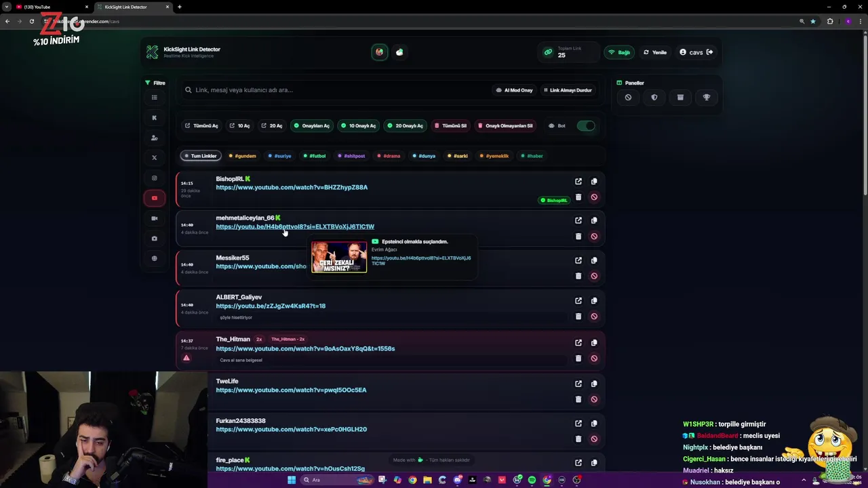The image size is (868, 488).
Task: Filter by #shitpost tag
Action: click(x=351, y=156)
